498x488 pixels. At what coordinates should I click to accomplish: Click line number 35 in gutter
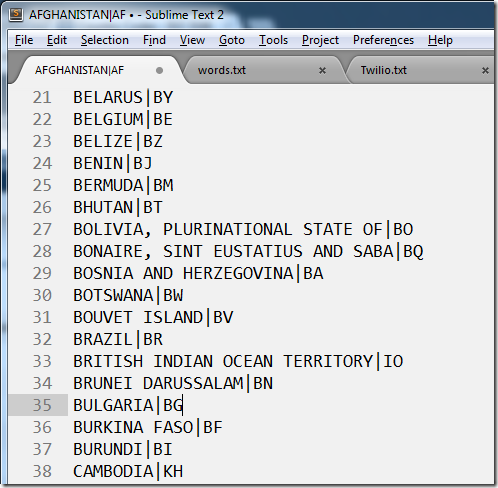(x=42, y=405)
